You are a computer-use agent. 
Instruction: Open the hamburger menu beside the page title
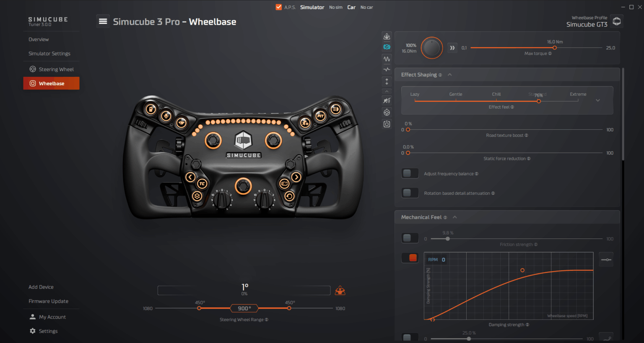pyautogui.click(x=103, y=21)
